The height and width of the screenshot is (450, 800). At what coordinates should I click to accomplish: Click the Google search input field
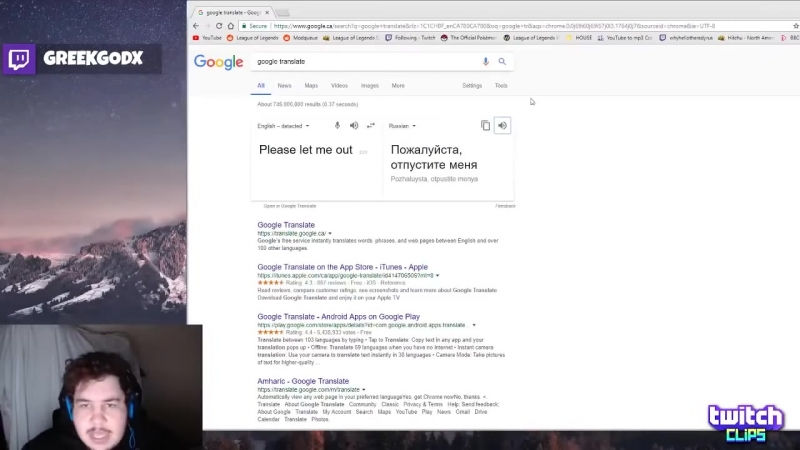(x=360, y=61)
